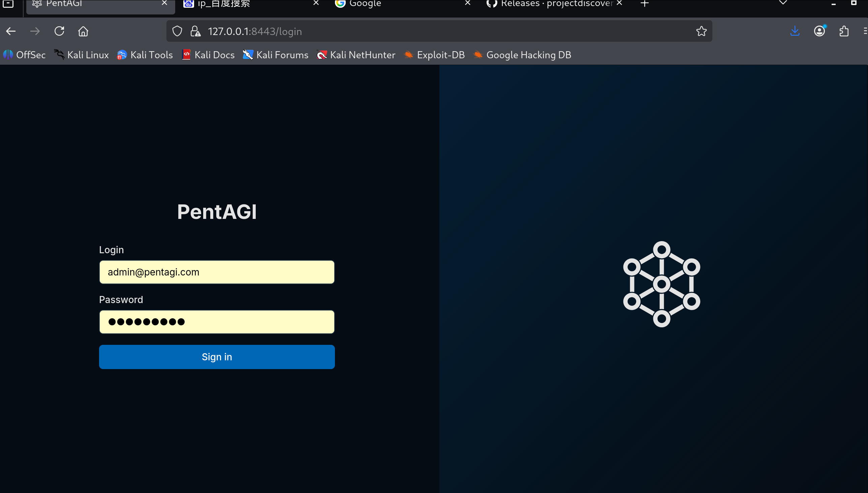The height and width of the screenshot is (493, 868).
Task: Go back to the previous page
Action: 11,32
